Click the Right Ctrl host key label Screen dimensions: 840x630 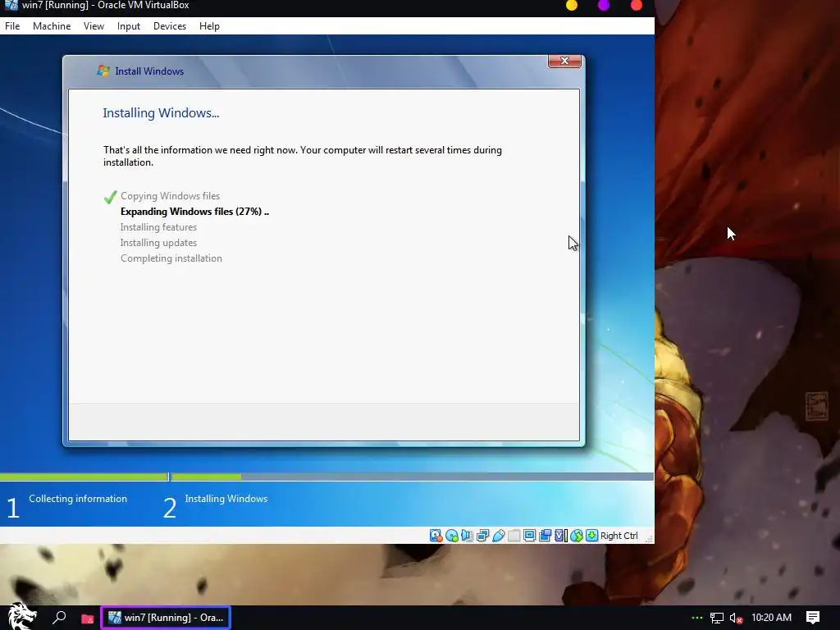coord(619,536)
